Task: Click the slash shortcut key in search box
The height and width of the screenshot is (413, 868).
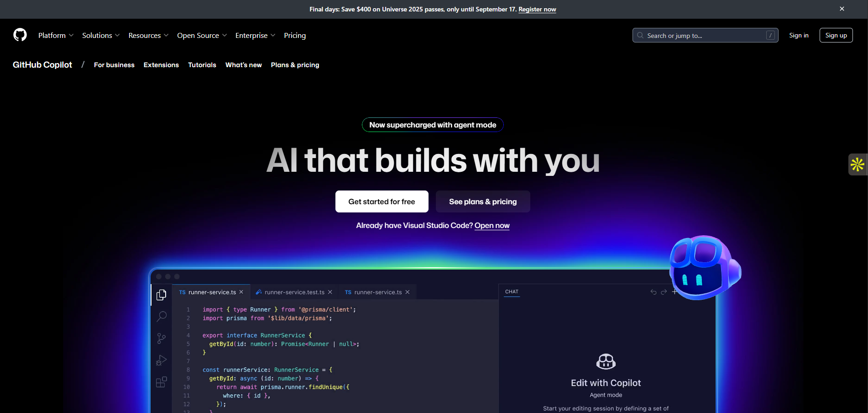Action: pos(770,35)
